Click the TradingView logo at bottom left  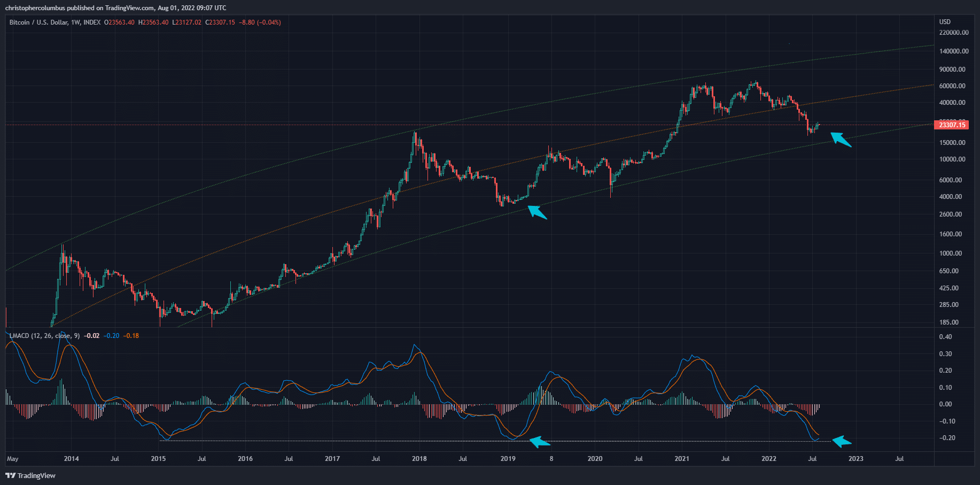pyautogui.click(x=30, y=475)
